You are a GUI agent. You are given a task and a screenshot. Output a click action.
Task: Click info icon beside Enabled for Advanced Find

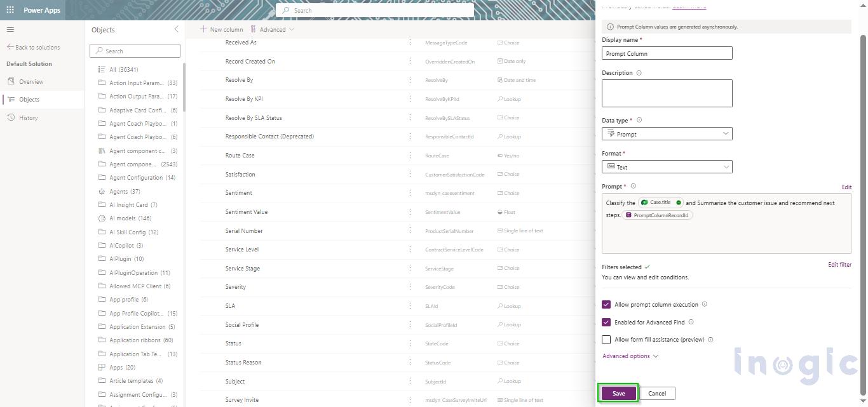pyautogui.click(x=691, y=322)
